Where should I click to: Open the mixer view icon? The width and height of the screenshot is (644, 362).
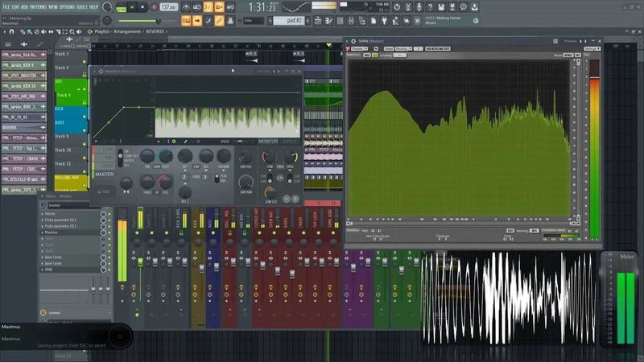point(351,21)
